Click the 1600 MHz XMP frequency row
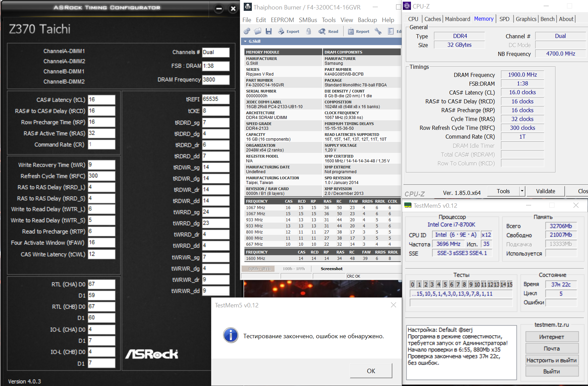Screen dimensions: 588x386 (x=323, y=259)
